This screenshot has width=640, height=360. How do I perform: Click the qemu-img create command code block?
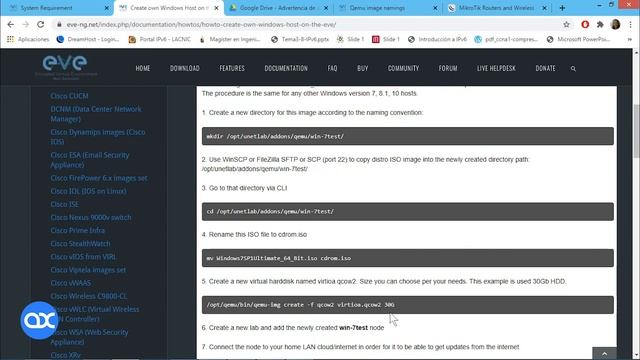pos(407,304)
